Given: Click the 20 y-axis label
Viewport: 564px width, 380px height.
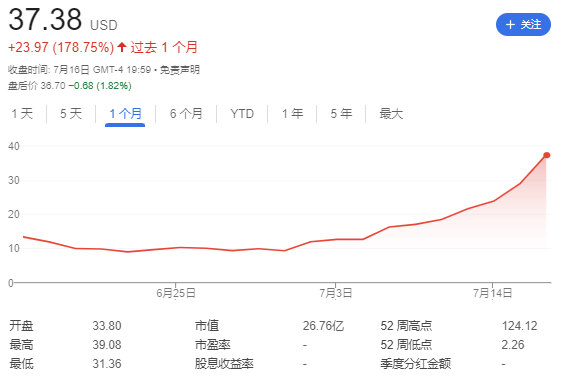Looking at the screenshot, I should click(x=14, y=214).
